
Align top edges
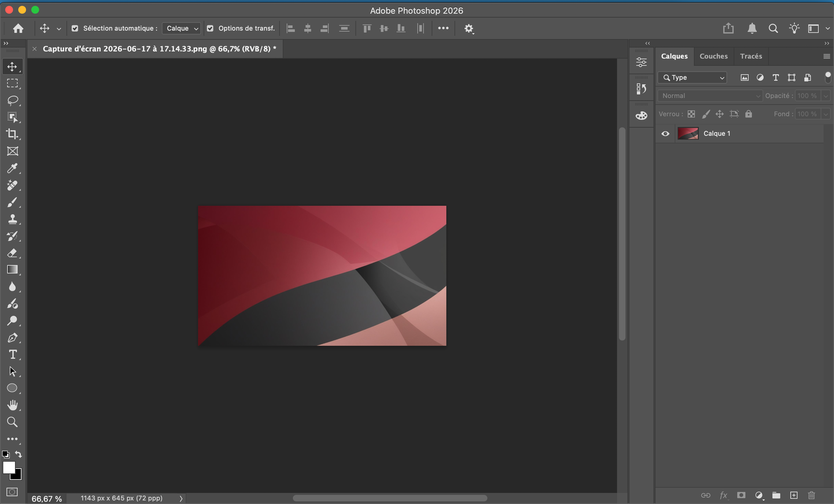(367, 28)
